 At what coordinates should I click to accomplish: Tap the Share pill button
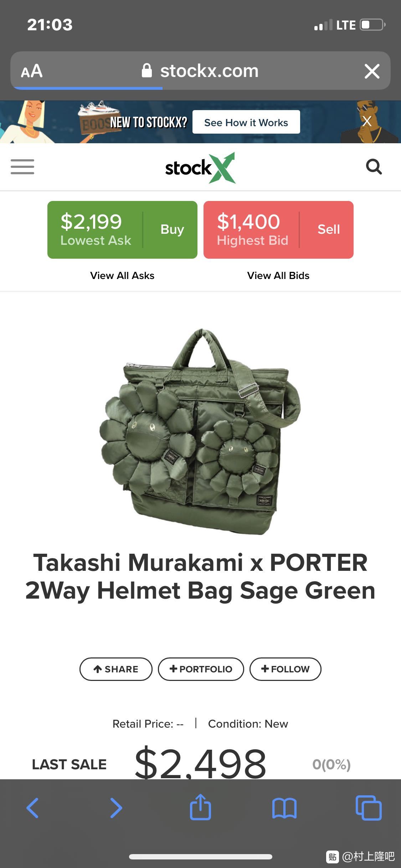point(116,669)
